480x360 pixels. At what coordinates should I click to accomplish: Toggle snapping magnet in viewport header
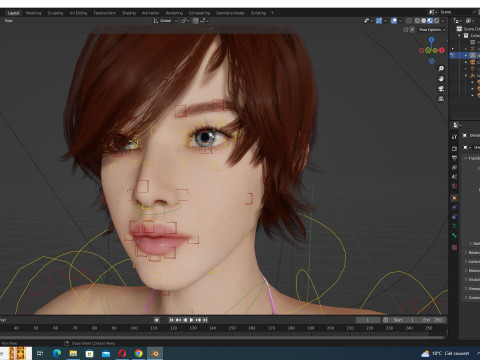pyautogui.click(x=196, y=21)
